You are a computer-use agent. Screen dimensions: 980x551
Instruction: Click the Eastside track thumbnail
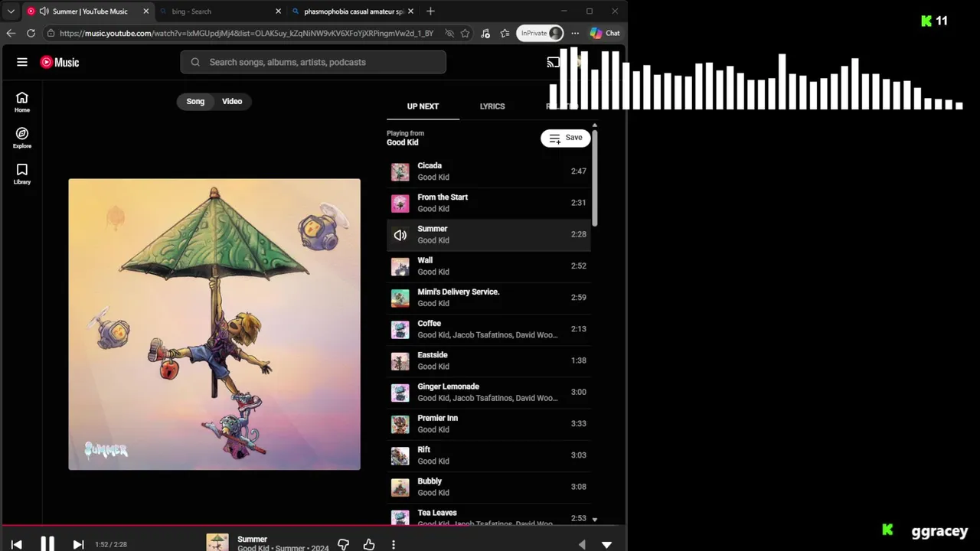point(400,360)
